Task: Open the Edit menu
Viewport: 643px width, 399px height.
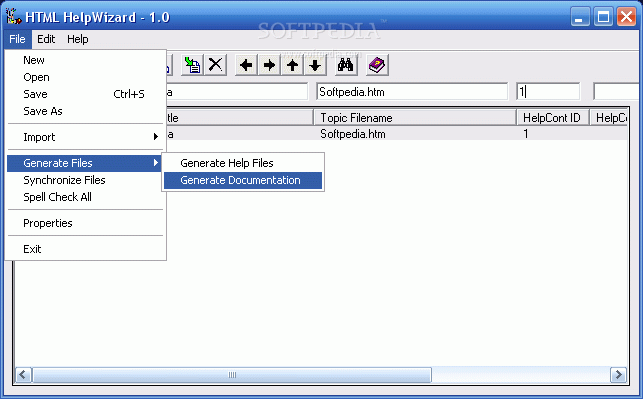Action: click(46, 39)
